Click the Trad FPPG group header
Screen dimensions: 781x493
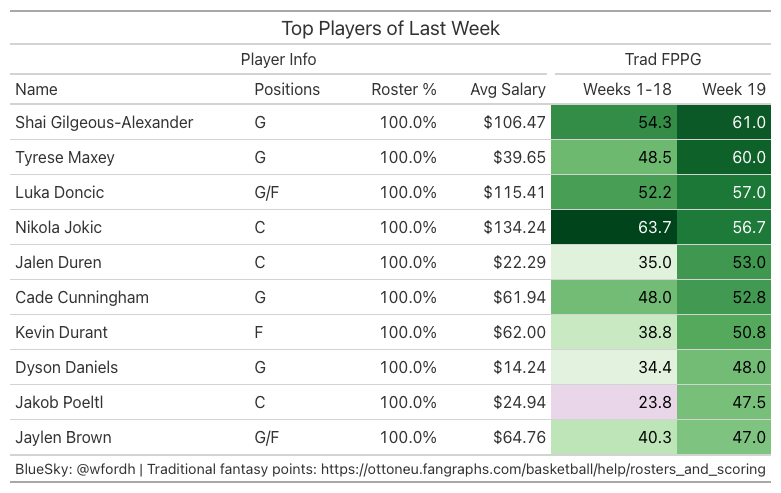pos(663,59)
